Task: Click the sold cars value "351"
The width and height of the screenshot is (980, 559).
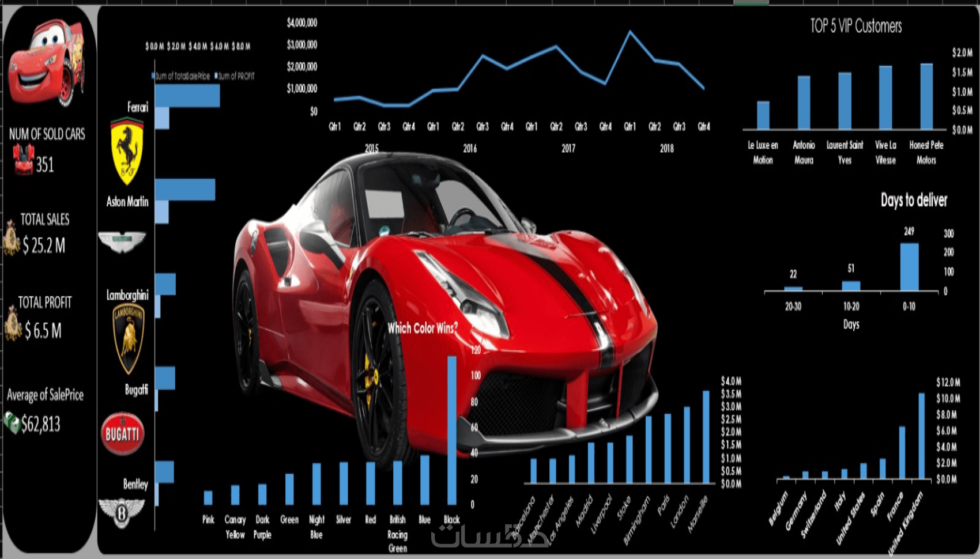Action: click(45, 165)
